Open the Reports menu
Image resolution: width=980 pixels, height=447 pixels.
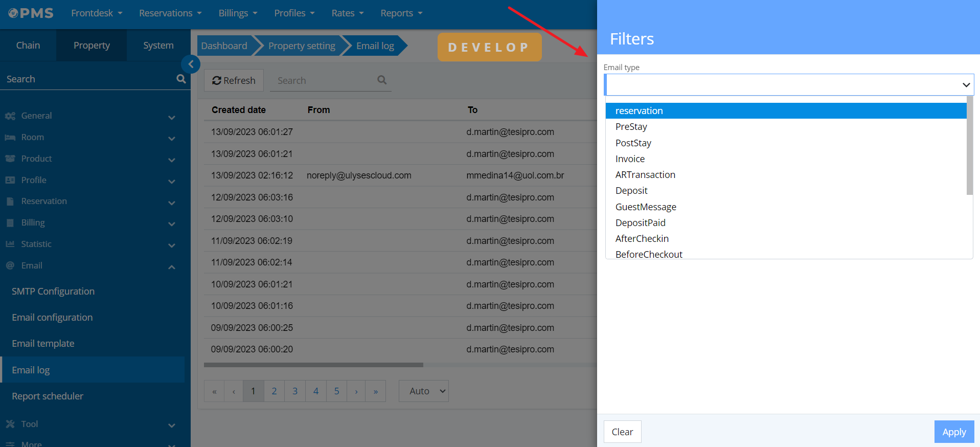pyautogui.click(x=401, y=13)
